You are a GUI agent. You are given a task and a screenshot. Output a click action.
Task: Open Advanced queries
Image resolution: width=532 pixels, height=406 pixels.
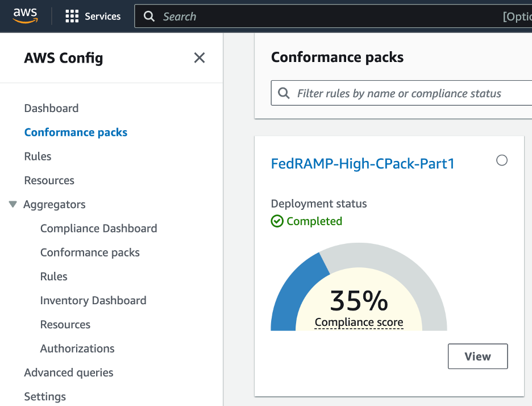click(68, 372)
